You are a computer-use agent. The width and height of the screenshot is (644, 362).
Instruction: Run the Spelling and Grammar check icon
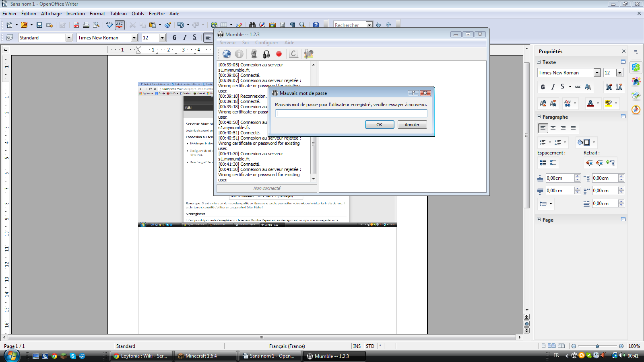(x=109, y=25)
